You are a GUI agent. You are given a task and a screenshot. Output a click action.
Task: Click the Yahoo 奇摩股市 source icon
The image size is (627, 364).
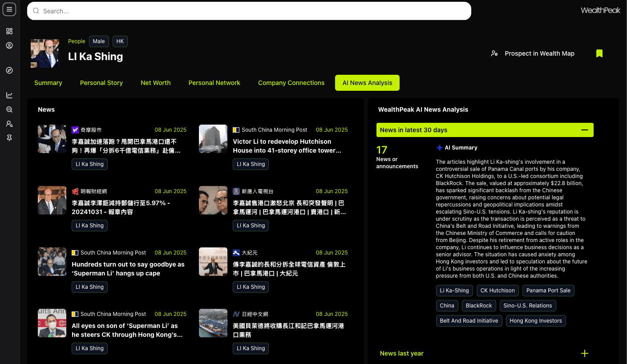click(x=75, y=130)
